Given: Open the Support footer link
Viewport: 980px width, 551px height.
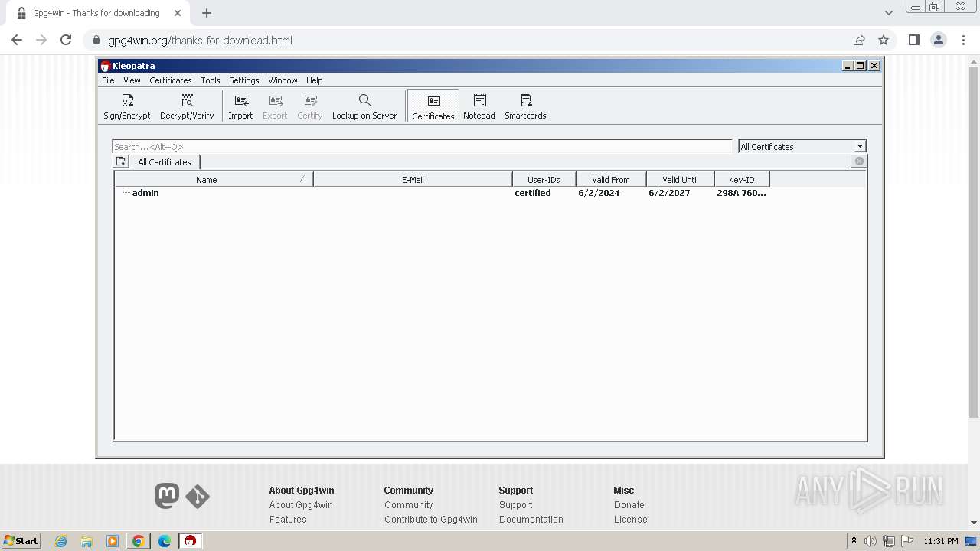Looking at the screenshot, I should pos(516,505).
